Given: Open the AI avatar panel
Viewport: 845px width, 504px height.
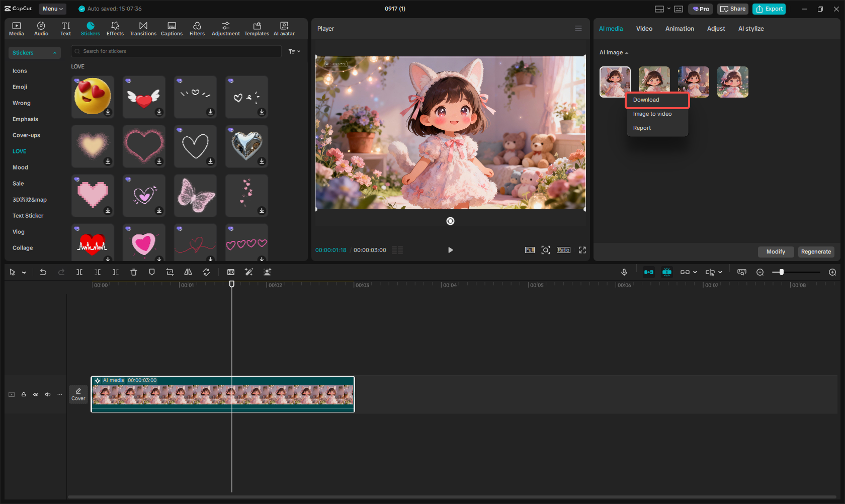Looking at the screenshot, I should pos(284,29).
